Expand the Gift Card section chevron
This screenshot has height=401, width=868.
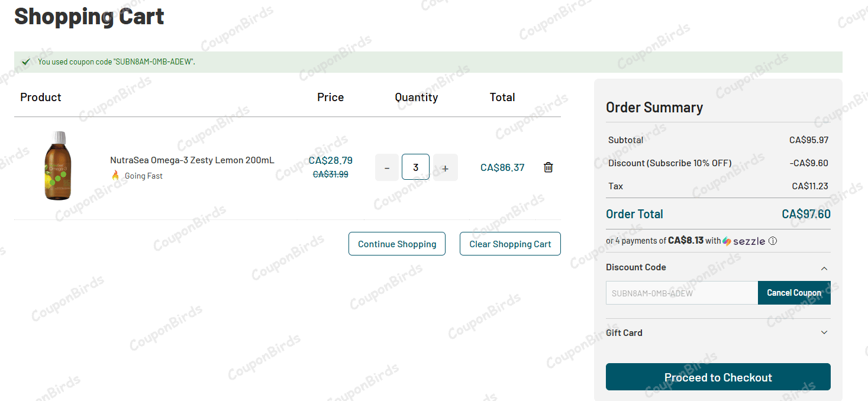point(824,332)
